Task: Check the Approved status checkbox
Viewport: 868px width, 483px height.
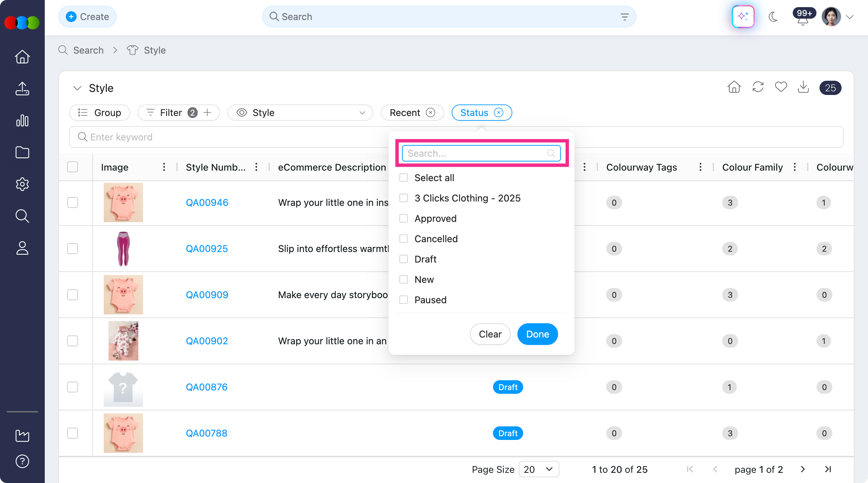Action: coord(403,218)
